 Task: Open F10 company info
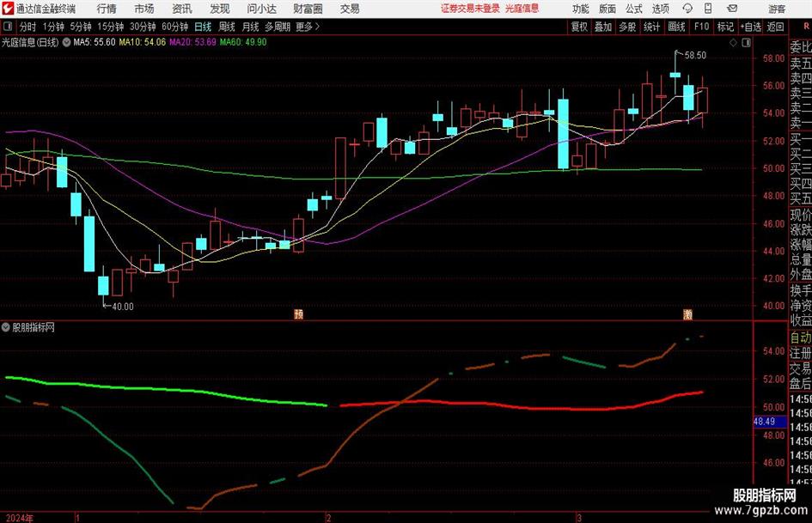(702, 27)
